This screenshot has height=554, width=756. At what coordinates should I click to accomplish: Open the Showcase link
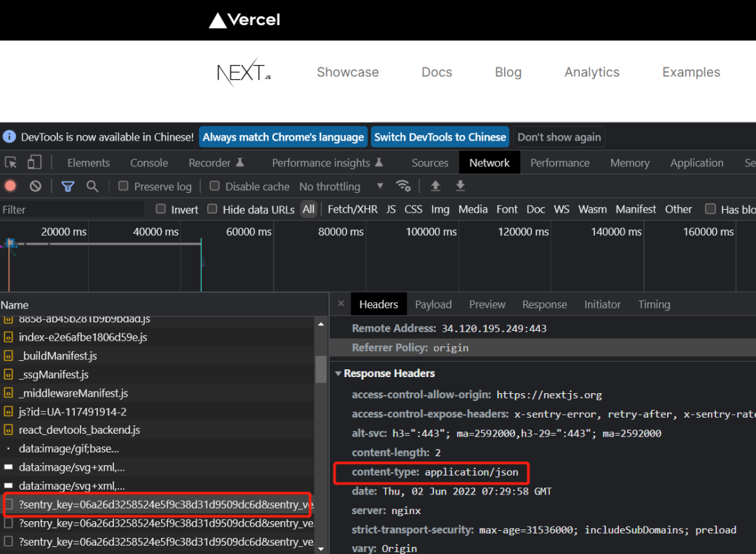(x=348, y=72)
